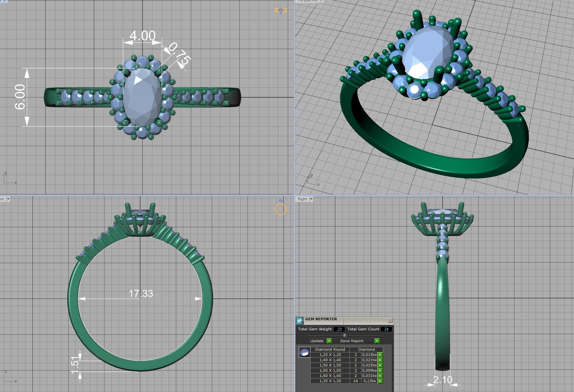Click the Gem Reporter panel icon
The image size is (574, 392).
click(x=299, y=321)
